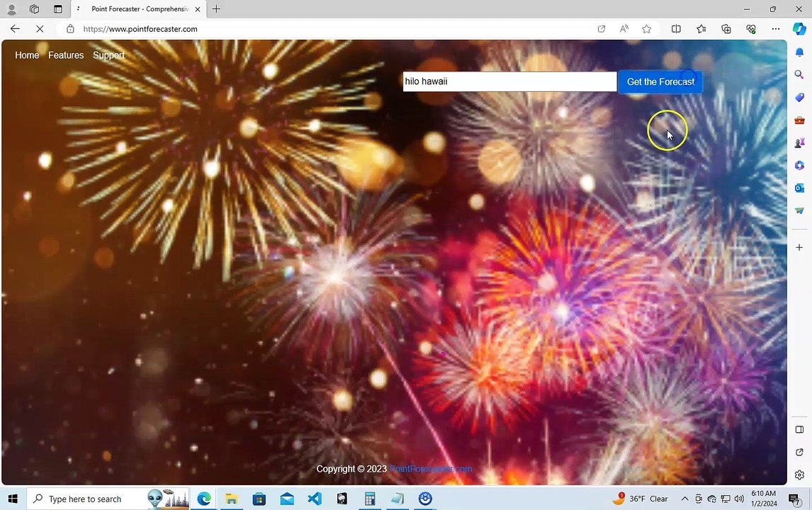Open sidebar settings gear
The height and width of the screenshot is (510, 812).
[x=799, y=475]
